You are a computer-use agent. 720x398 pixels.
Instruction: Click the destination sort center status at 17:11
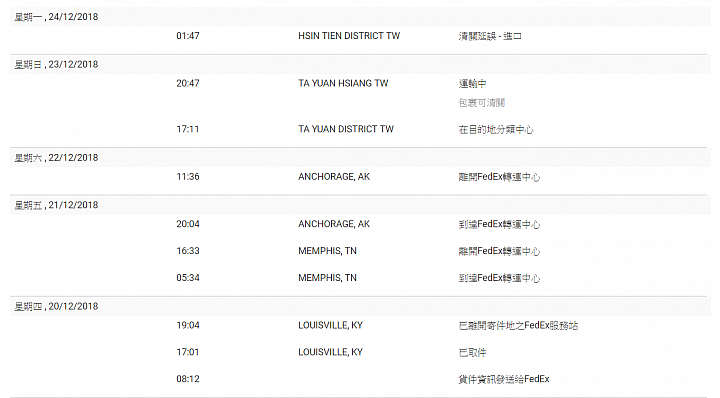(x=496, y=130)
